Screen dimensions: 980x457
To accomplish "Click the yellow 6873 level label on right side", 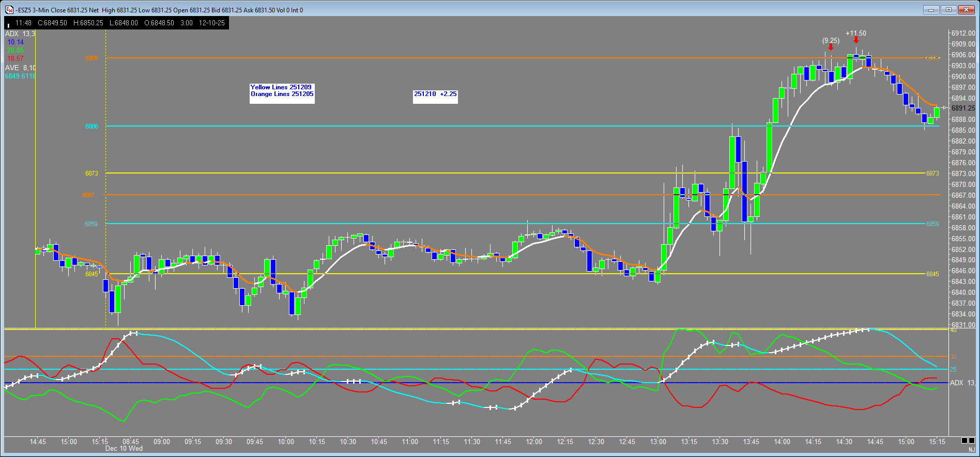I will (932, 174).
